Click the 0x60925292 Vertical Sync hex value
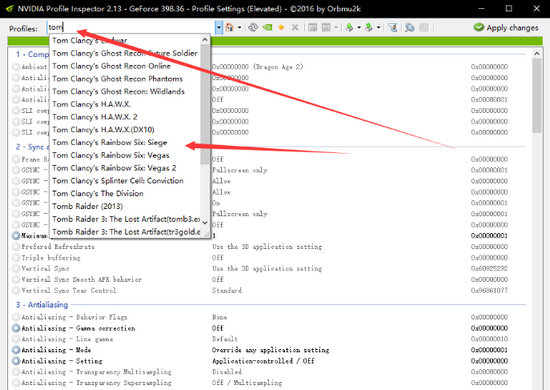 (489, 269)
